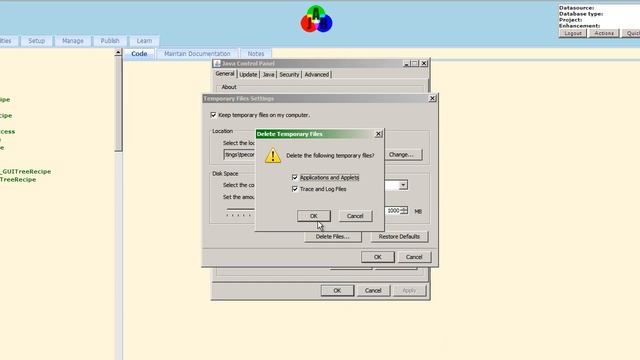Switch to the Update tab
Viewport: 640px width, 360px height.
[248, 75]
